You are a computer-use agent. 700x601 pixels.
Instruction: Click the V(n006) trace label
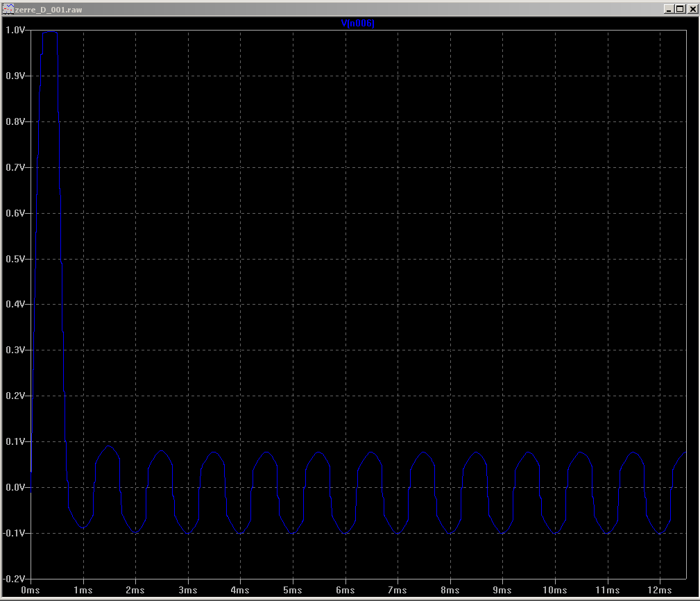(x=357, y=23)
